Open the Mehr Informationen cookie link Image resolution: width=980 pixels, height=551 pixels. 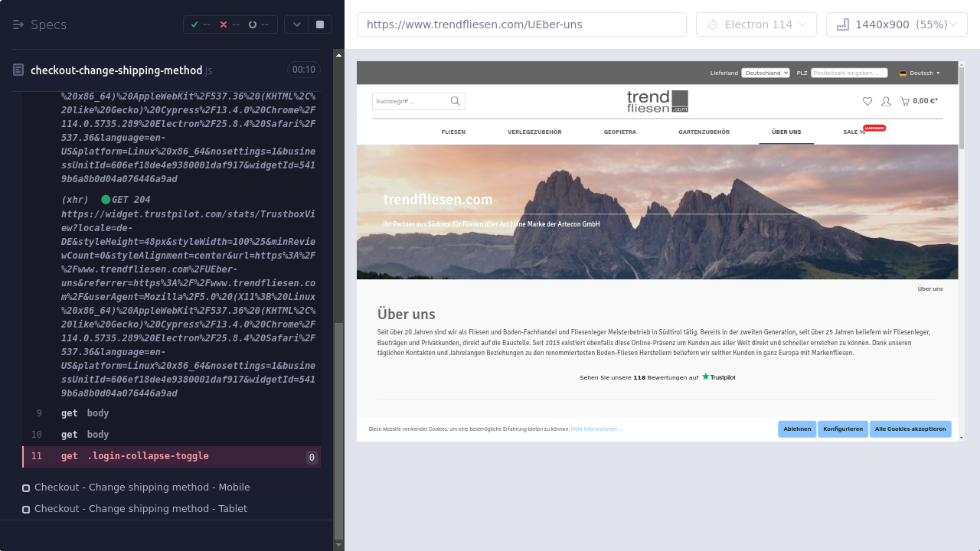coord(597,429)
